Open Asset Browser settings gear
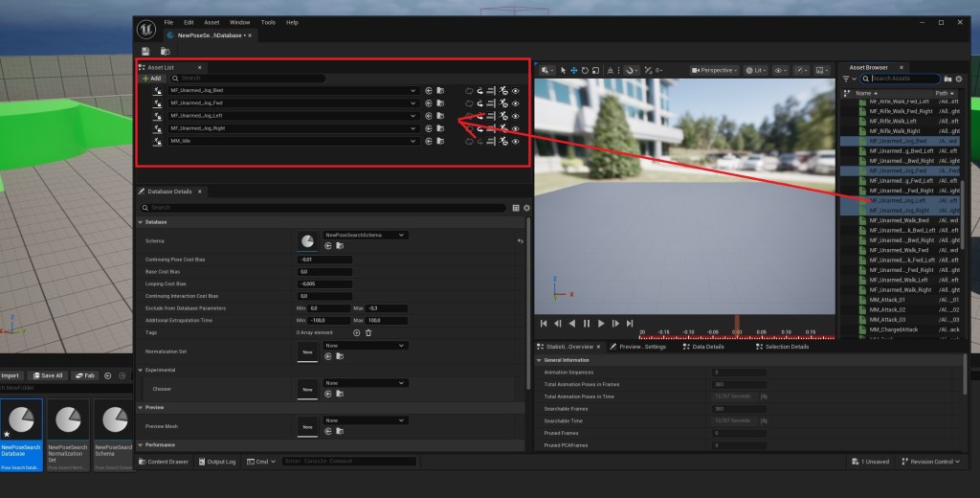This screenshot has height=498, width=980. point(960,79)
